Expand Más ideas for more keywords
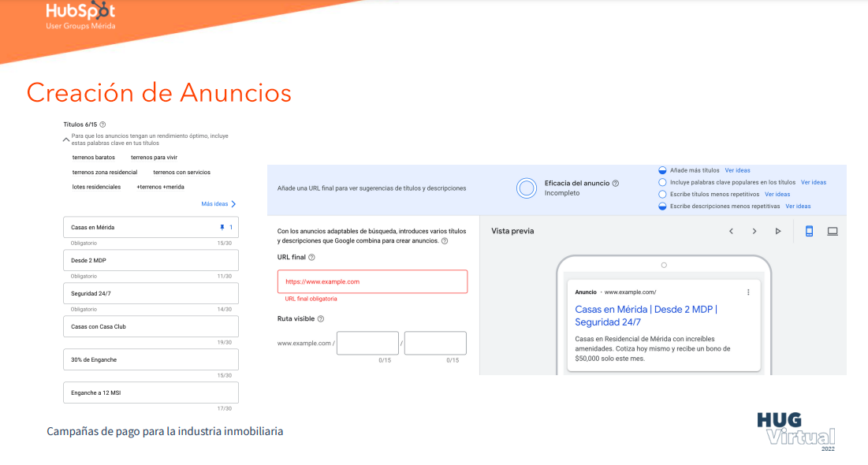Image resolution: width=868 pixels, height=465 pixels. click(x=214, y=203)
